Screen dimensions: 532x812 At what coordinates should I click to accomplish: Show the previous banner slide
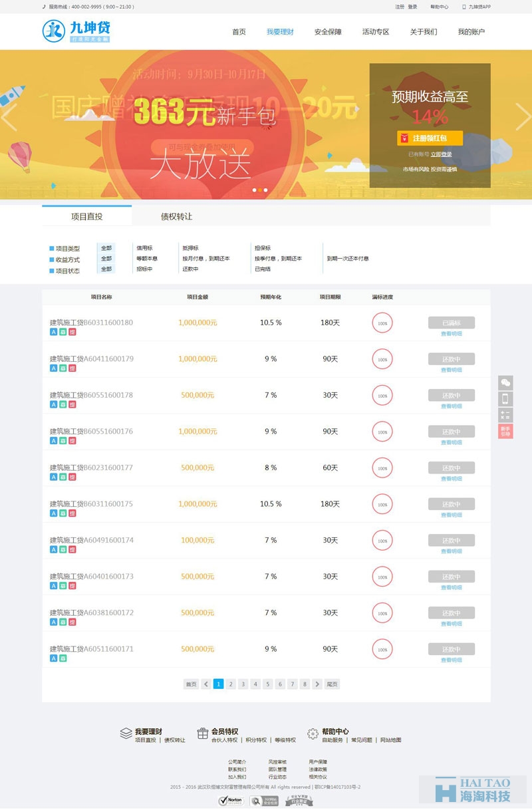[x=9, y=117]
